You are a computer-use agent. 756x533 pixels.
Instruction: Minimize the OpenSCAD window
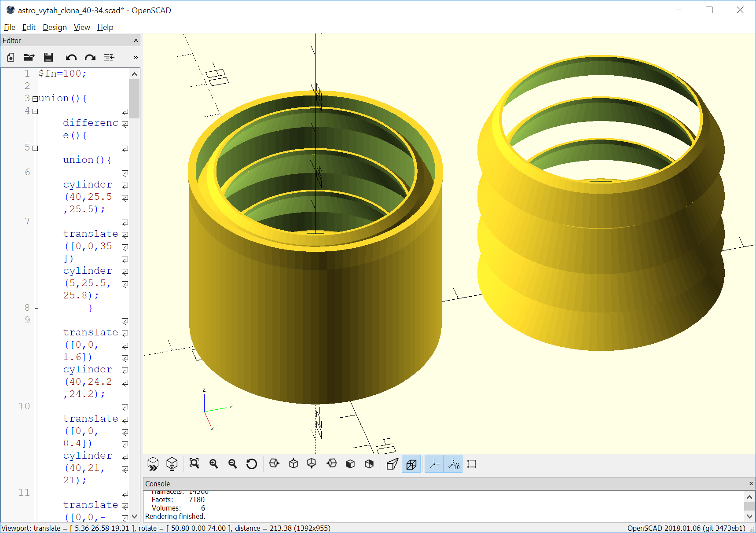679,10
